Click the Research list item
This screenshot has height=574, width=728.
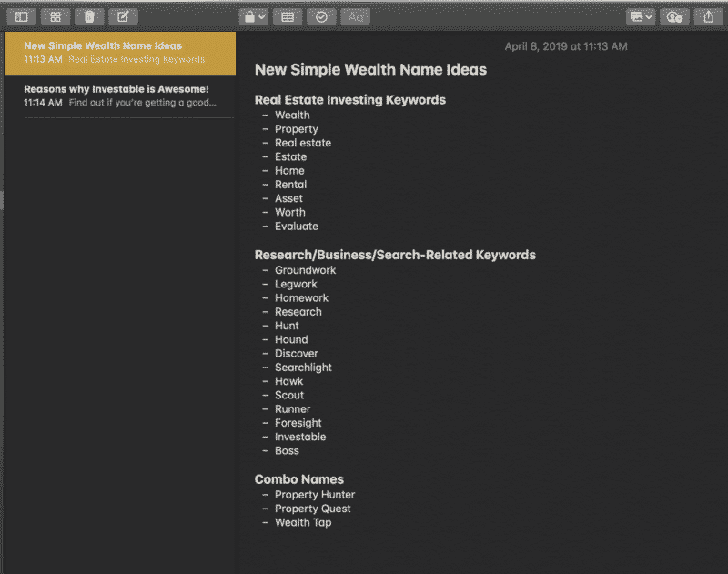(x=298, y=312)
